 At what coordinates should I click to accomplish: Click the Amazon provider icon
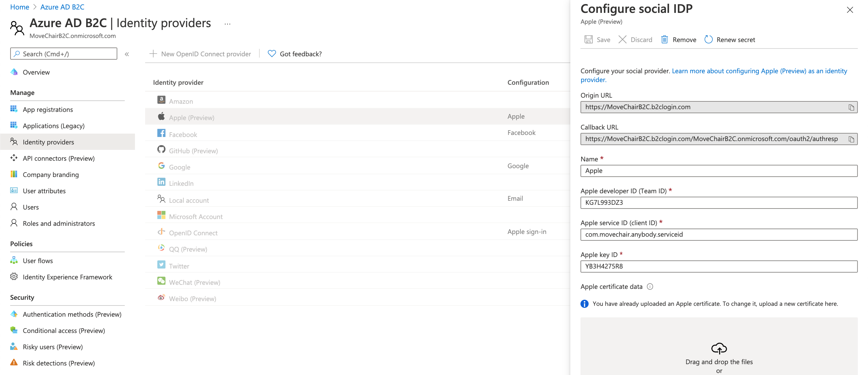161,100
